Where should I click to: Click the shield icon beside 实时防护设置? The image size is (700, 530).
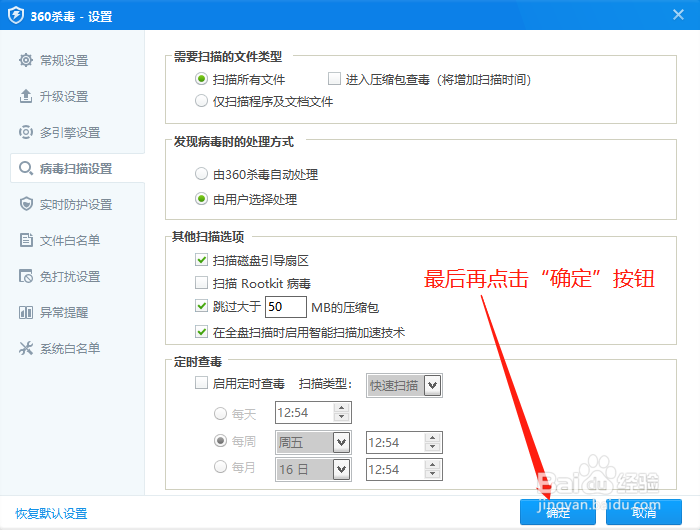point(26,204)
